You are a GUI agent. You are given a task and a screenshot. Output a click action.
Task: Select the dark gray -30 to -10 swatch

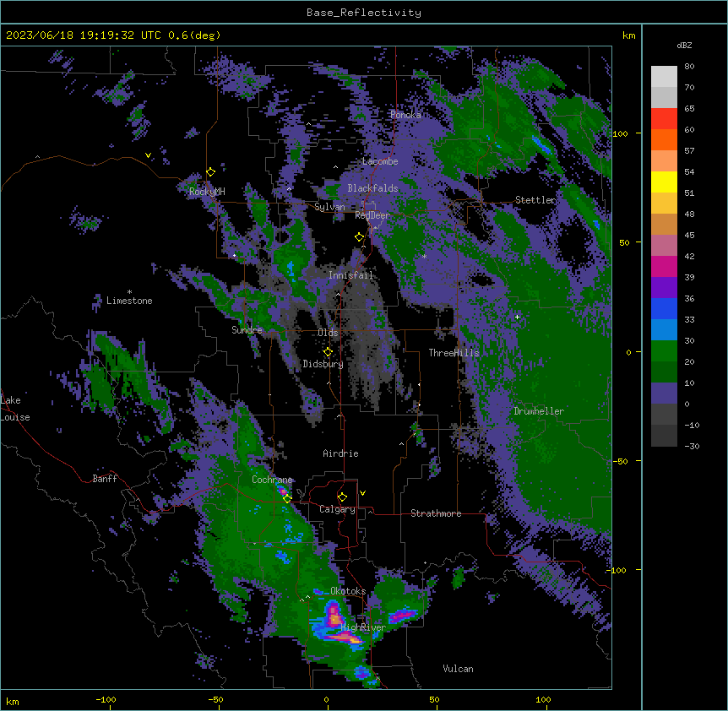664,436
